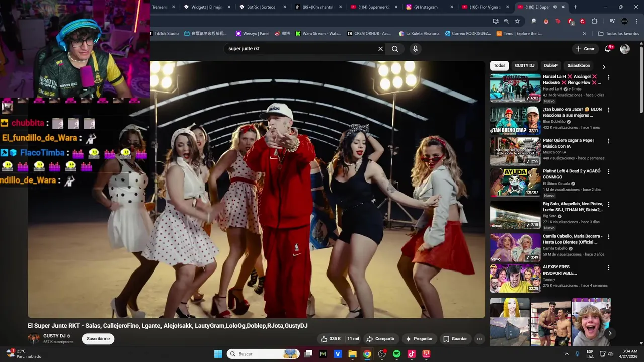Start voice search with the microphone
The width and height of the screenshot is (644, 362).
(415, 49)
